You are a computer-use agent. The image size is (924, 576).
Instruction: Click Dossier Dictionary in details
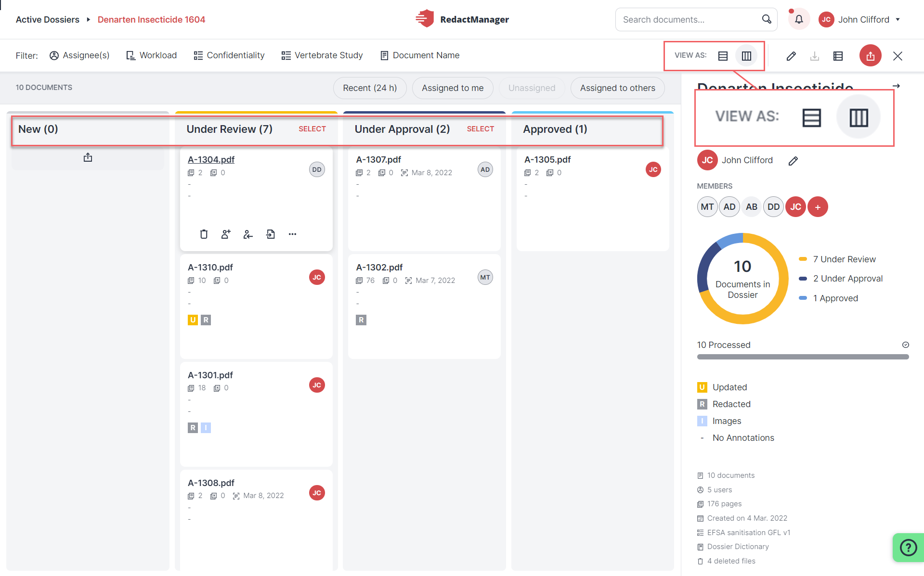tap(733, 547)
